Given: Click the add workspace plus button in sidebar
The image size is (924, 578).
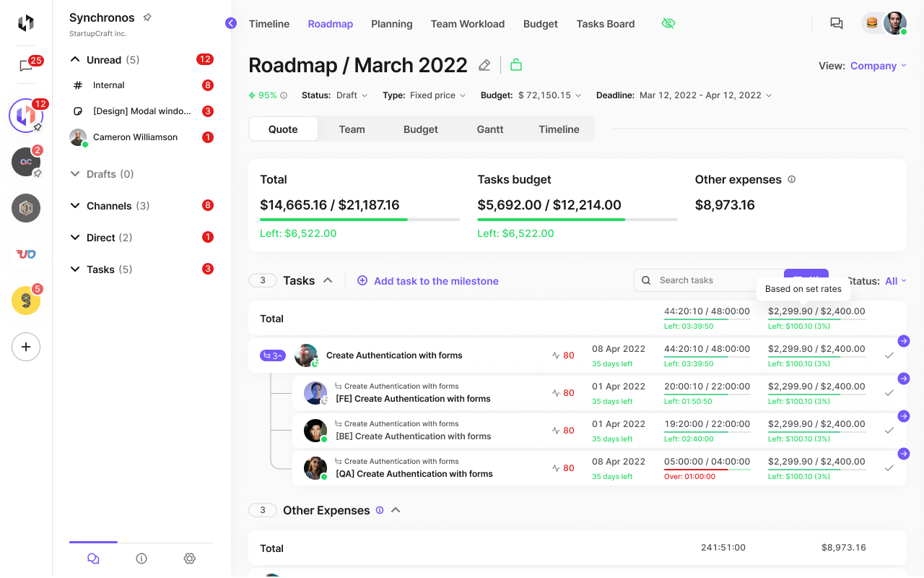Looking at the screenshot, I should pos(26,347).
